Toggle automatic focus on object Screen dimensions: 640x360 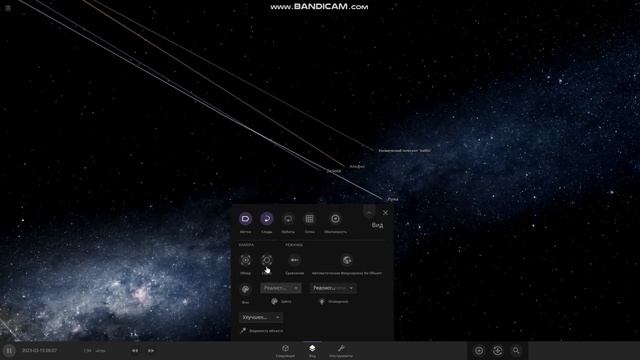click(347, 260)
